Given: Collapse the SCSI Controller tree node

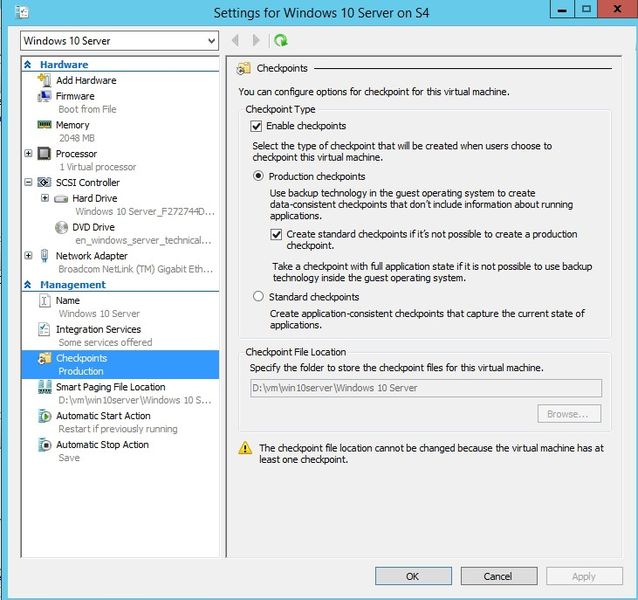Looking at the screenshot, I should [28, 182].
